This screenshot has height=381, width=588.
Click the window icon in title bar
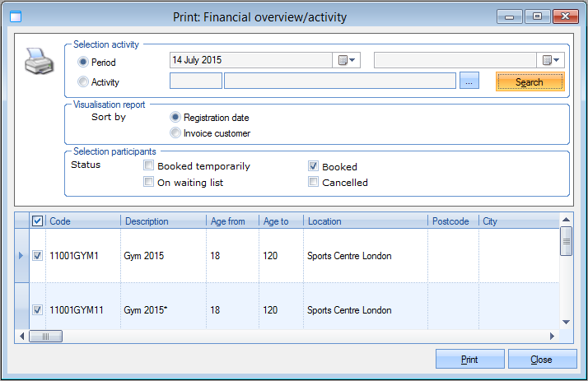[x=15, y=16]
